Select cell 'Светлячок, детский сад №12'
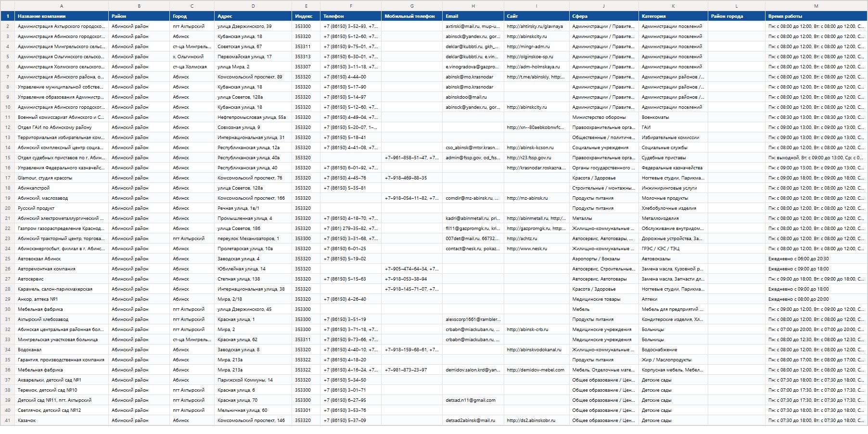 tap(62, 410)
